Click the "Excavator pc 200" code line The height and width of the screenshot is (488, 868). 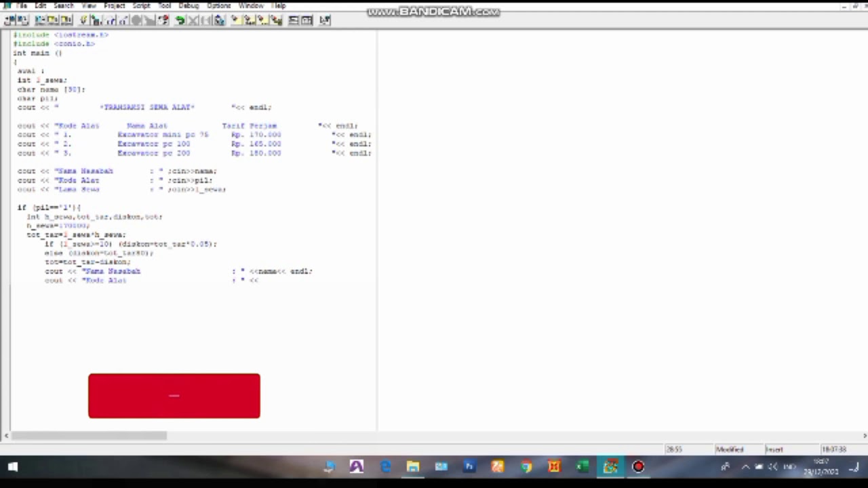coord(195,153)
